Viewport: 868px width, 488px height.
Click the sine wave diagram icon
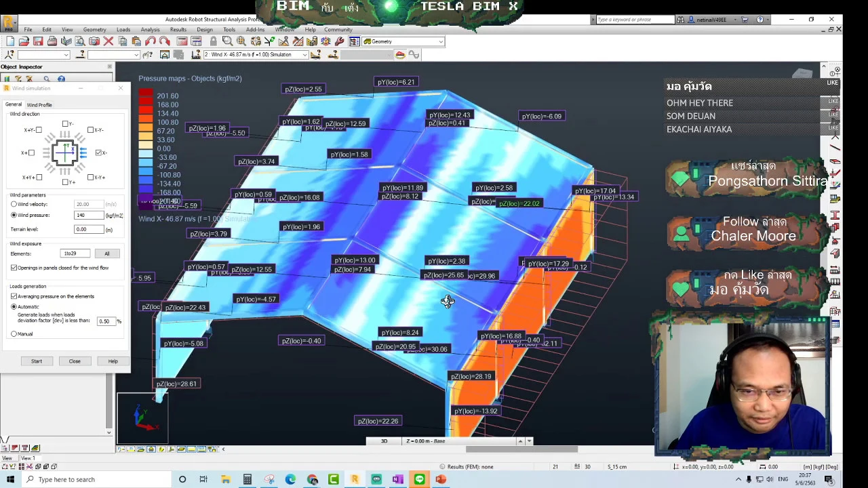tap(414, 55)
